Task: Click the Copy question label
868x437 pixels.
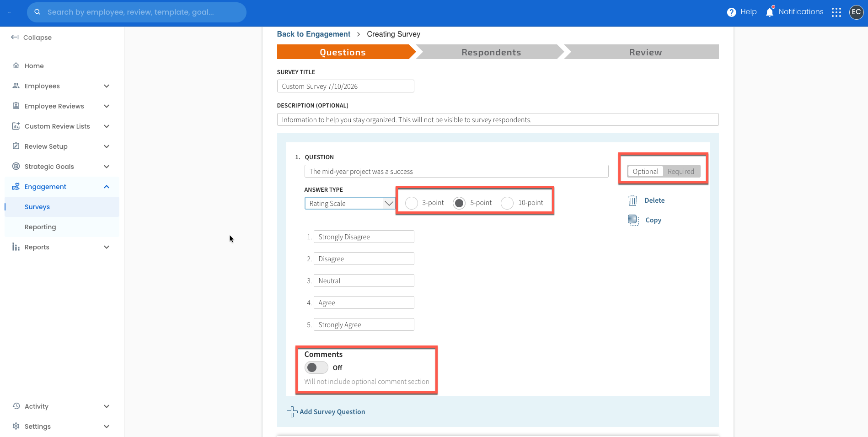Action: pos(653,220)
